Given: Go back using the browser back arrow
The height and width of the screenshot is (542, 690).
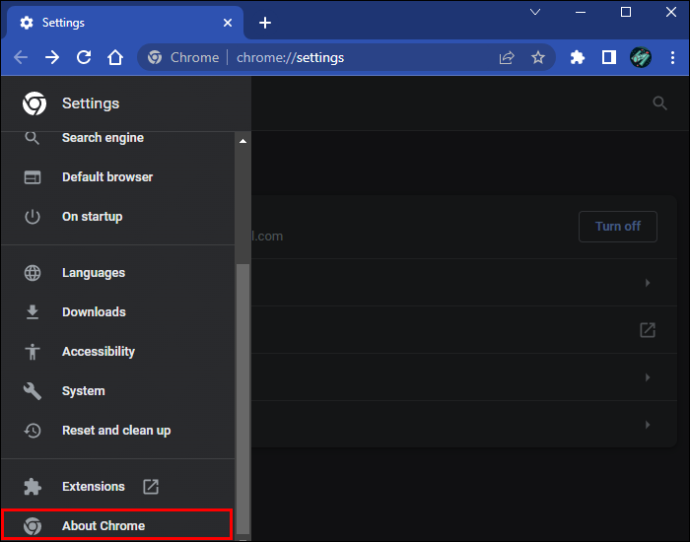Looking at the screenshot, I should (x=21, y=58).
